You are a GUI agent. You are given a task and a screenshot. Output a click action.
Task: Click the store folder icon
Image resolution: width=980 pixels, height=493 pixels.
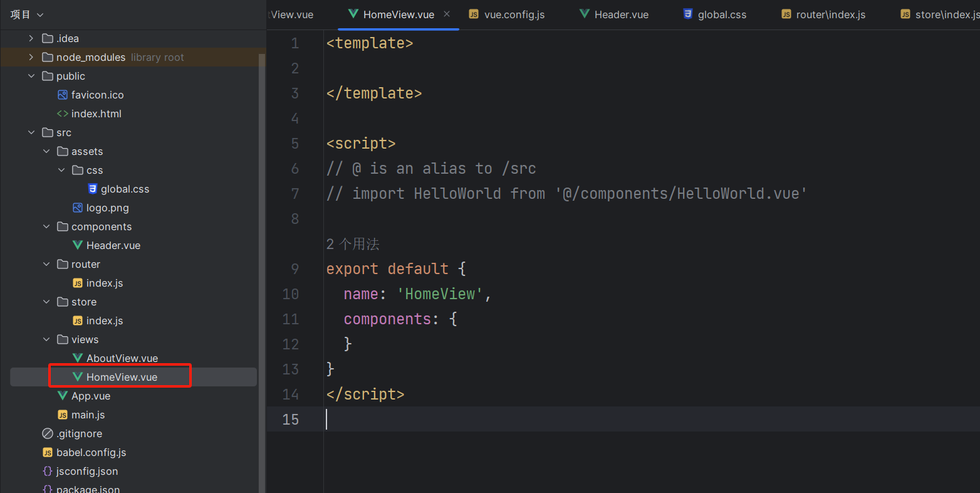point(63,302)
